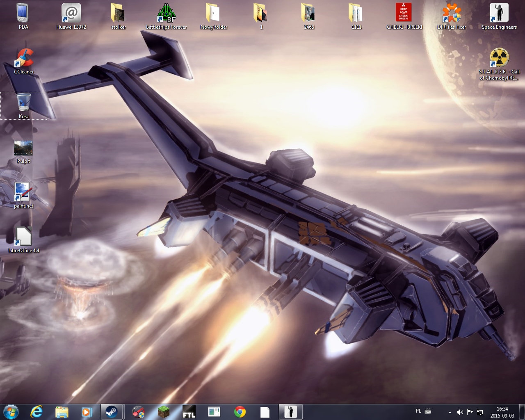This screenshot has width=525, height=420.
Task: Switch to Steam on the taskbar
Action: coord(112,411)
